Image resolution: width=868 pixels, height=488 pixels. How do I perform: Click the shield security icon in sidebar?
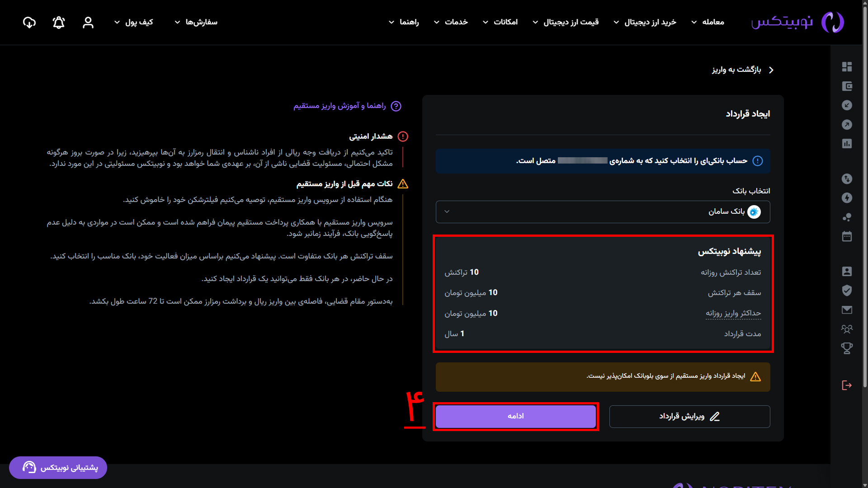pyautogui.click(x=847, y=291)
